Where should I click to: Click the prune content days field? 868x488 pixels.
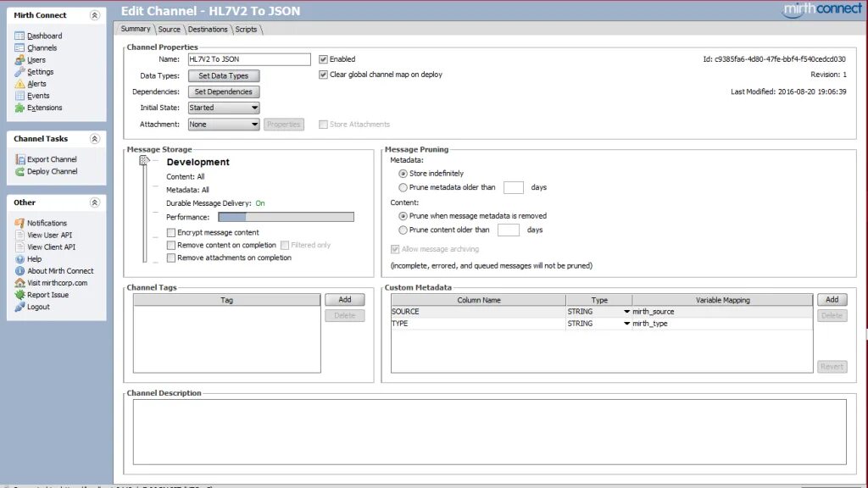tap(509, 230)
